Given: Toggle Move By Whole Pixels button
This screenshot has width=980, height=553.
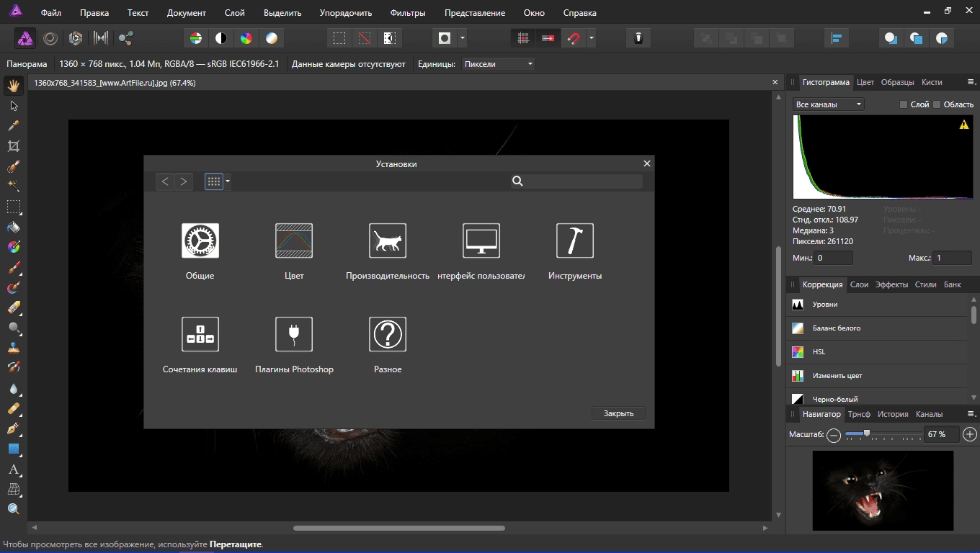Looking at the screenshot, I should pos(548,38).
